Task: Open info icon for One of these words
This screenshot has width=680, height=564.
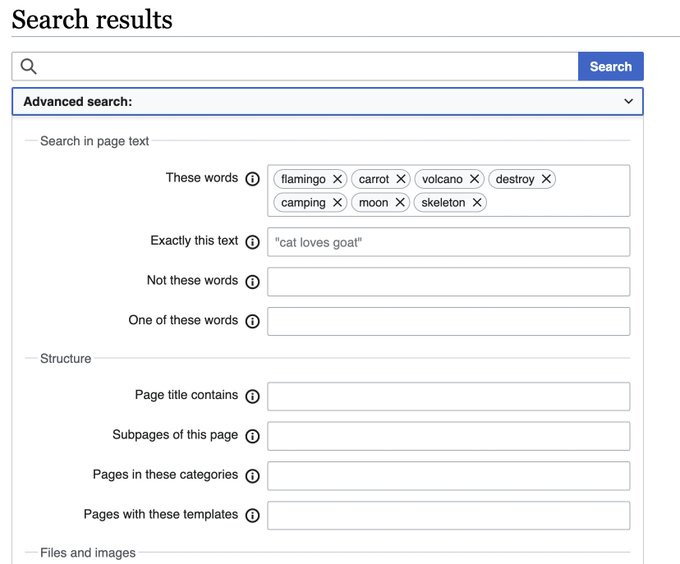Action: click(252, 321)
